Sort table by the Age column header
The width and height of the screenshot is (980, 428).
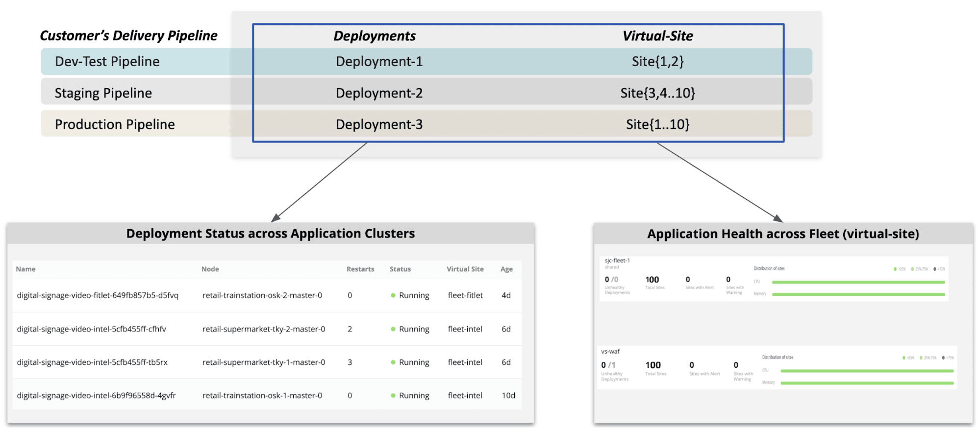tap(506, 269)
